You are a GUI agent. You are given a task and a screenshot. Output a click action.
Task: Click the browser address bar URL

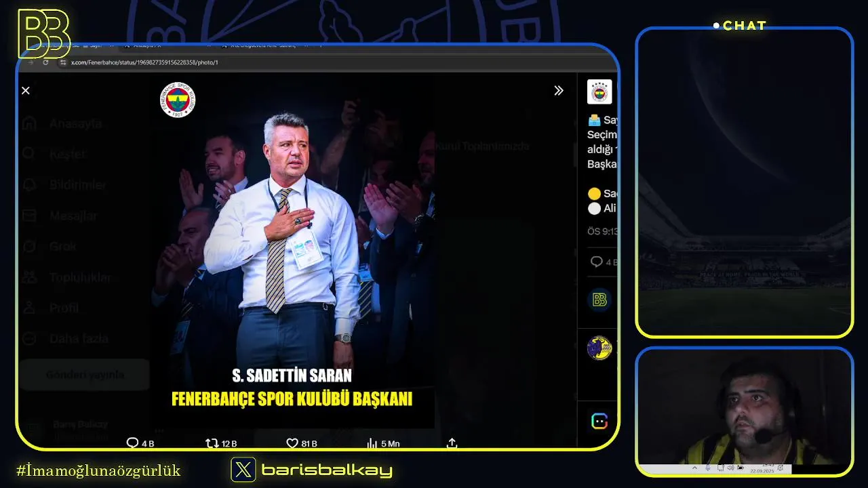pos(144,62)
